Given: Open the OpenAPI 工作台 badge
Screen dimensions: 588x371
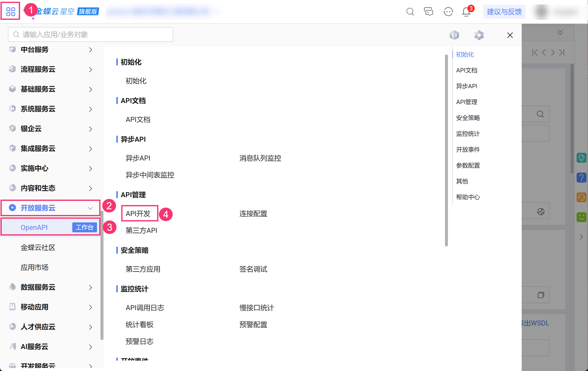Looking at the screenshot, I should coord(84,227).
